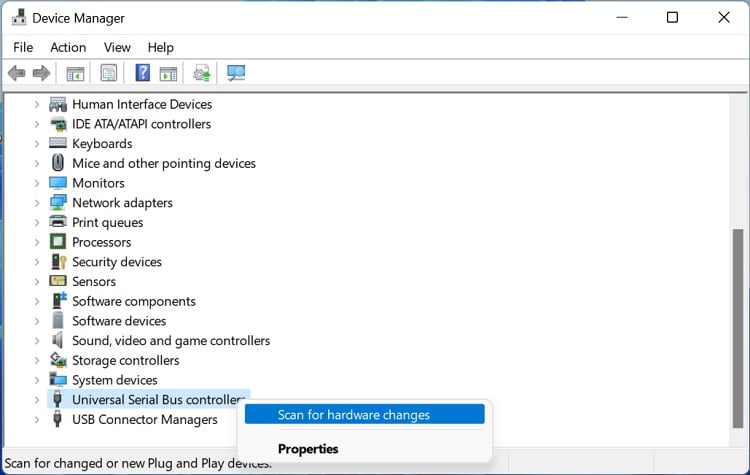This screenshot has width=750, height=475.
Task: Select the System devices label
Action: point(114,380)
